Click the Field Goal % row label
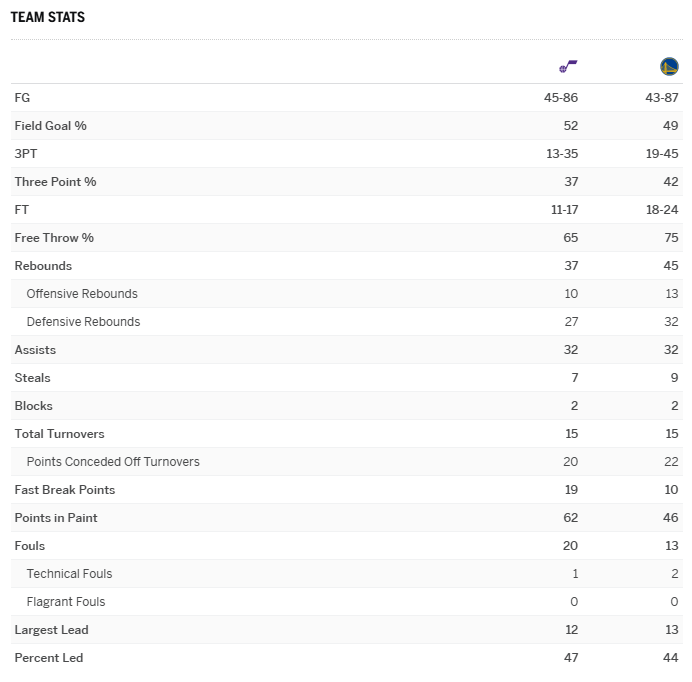The image size is (692, 682). (x=51, y=126)
